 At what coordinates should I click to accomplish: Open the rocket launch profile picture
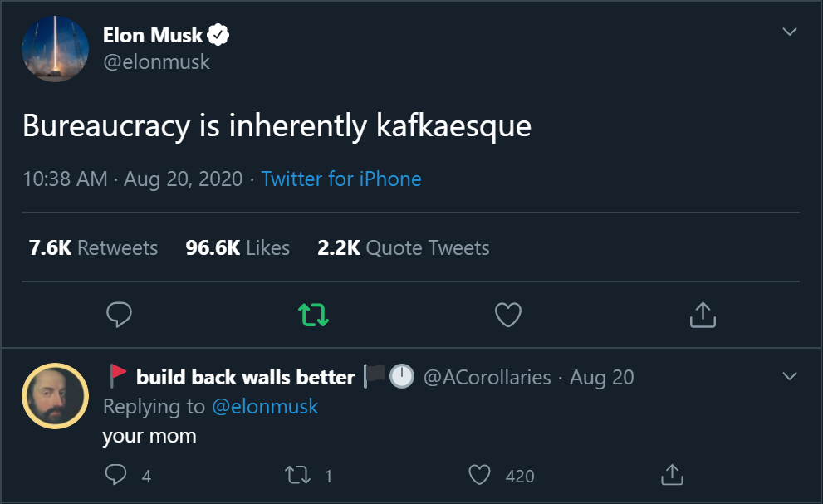tap(55, 49)
